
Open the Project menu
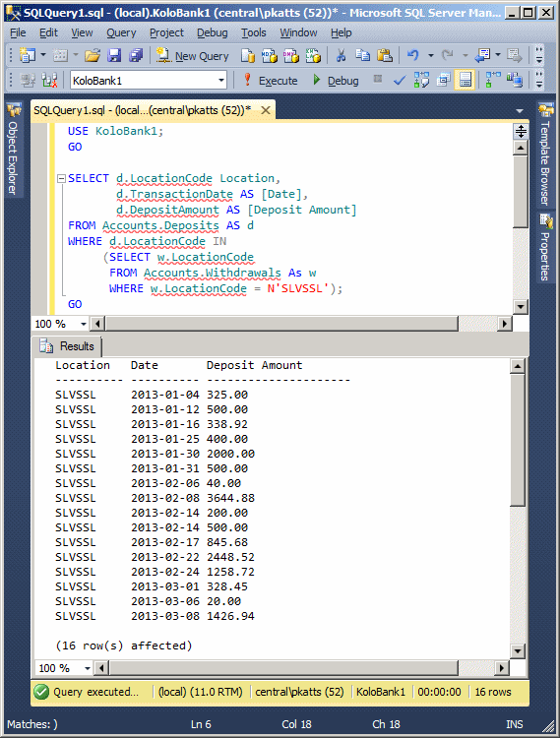click(166, 32)
